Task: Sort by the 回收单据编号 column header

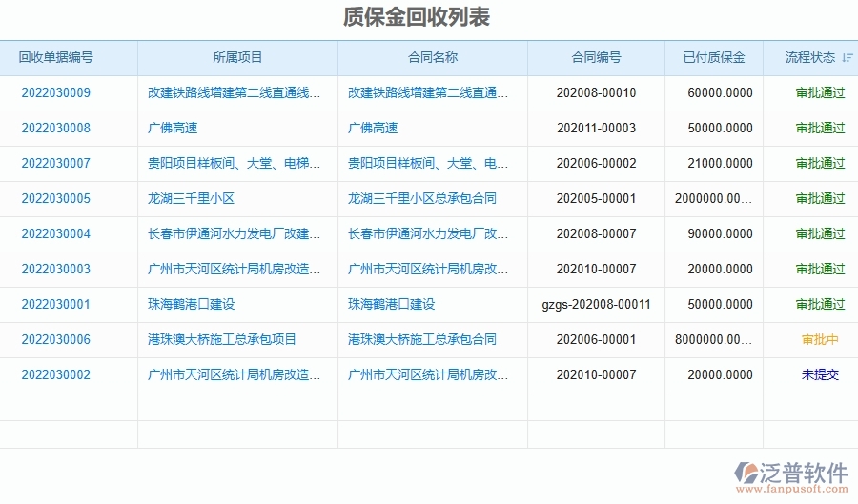Action: (x=55, y=58)
